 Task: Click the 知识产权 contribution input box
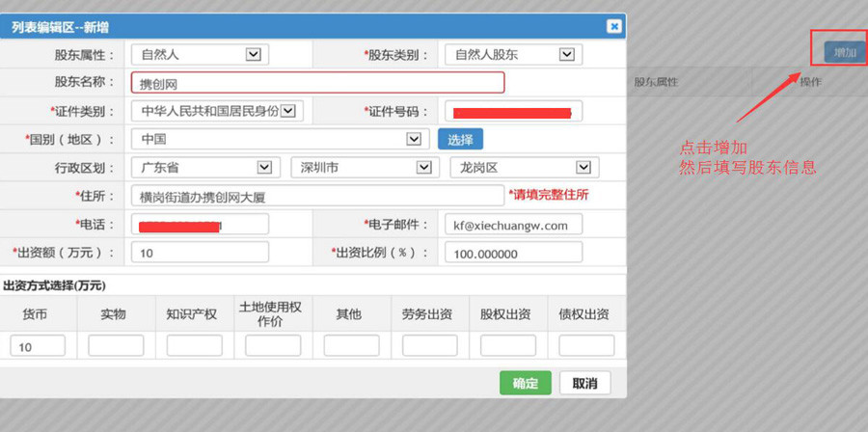click(x=194, y=345)
